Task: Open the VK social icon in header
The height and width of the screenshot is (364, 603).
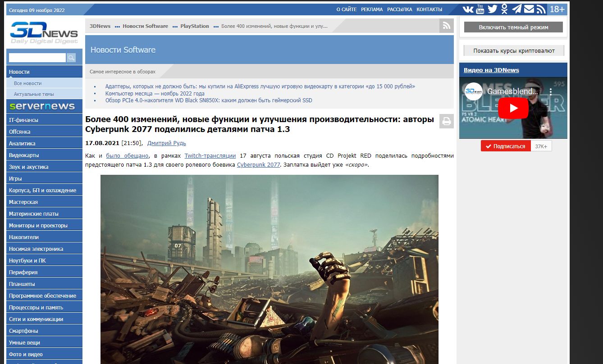Action: pyautogui.click(x=468, y=9)
